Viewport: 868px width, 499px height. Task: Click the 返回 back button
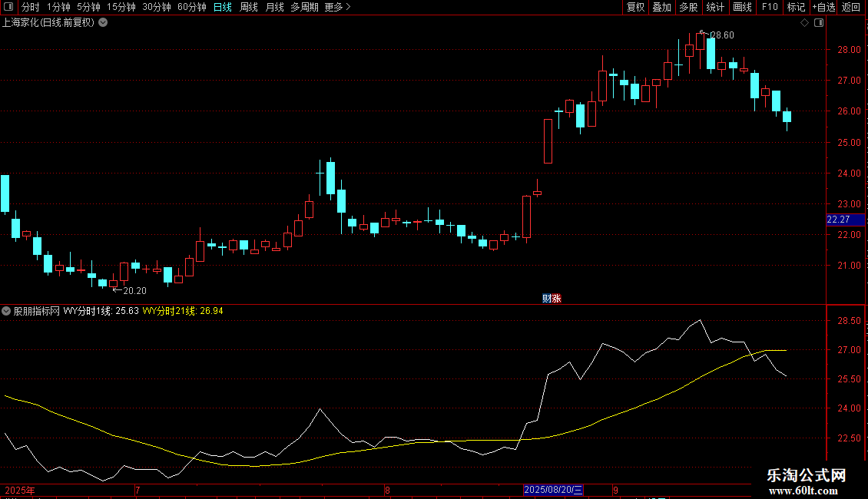(x=851, y=7)
